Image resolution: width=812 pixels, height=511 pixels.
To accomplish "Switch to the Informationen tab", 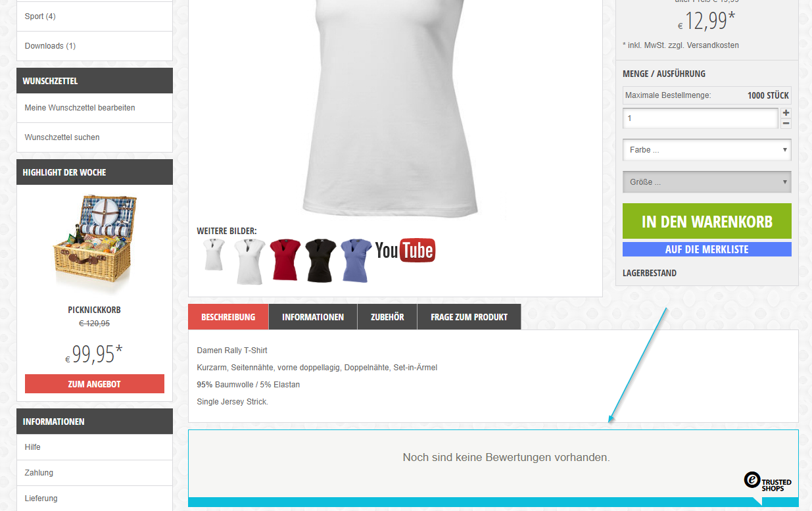I will coord(313,317).
